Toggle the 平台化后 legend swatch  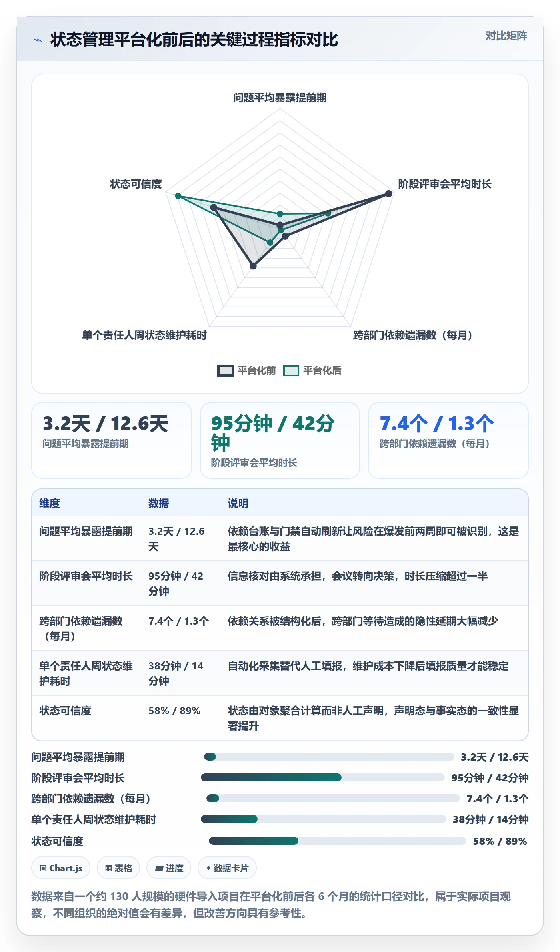(291, 370)
